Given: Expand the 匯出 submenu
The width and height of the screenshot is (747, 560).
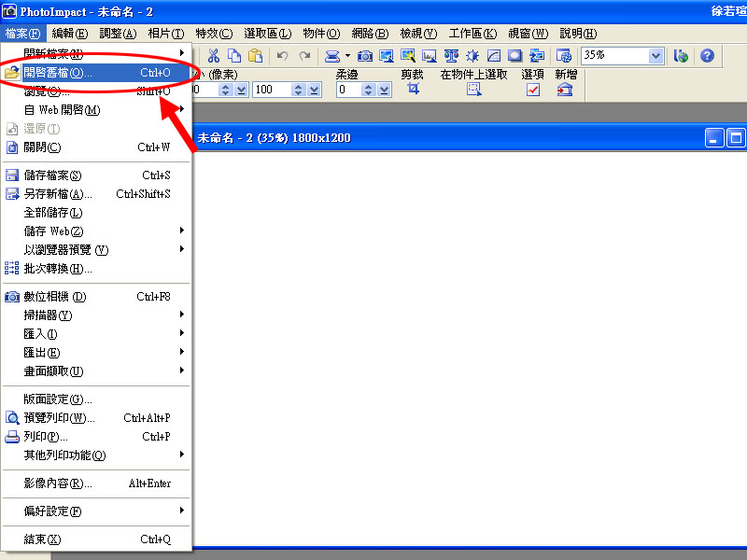Looking at the screenshot, I should click(97, 353).
